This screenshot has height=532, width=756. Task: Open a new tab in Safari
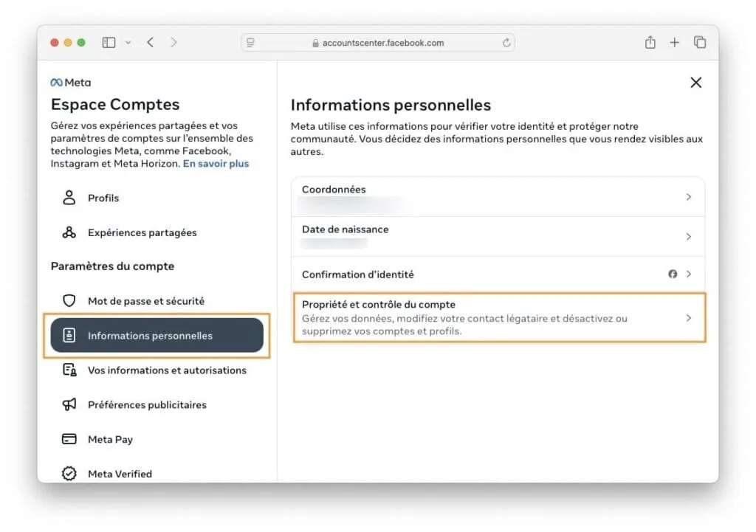pyautogui.click(x=675, y=42)
